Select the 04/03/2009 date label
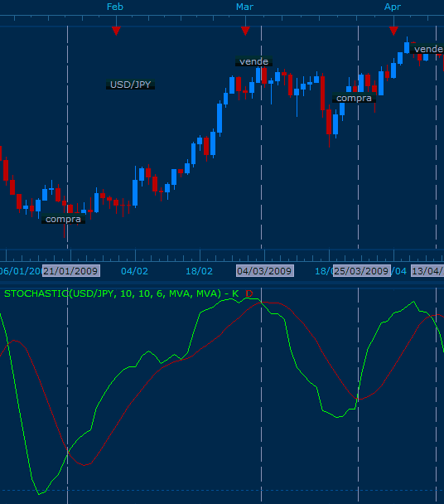 click(265, 271)
